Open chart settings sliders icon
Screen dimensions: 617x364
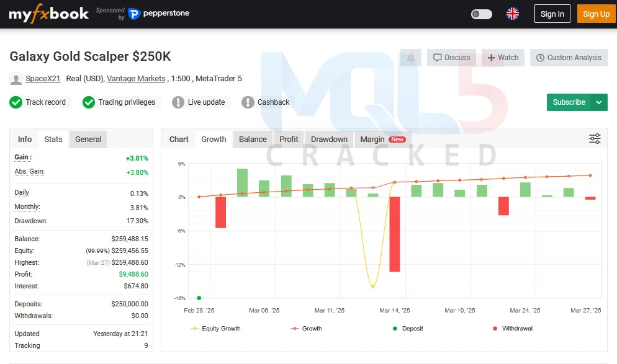coord(595,139)
